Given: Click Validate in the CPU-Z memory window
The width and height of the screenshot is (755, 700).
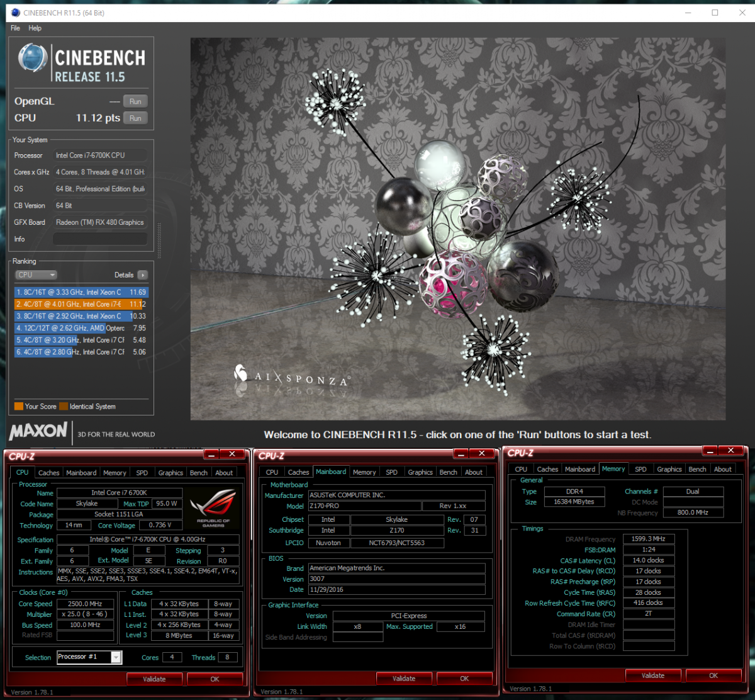Looking at the screenshot, I should pyautogui.click(x=653, y=675).
